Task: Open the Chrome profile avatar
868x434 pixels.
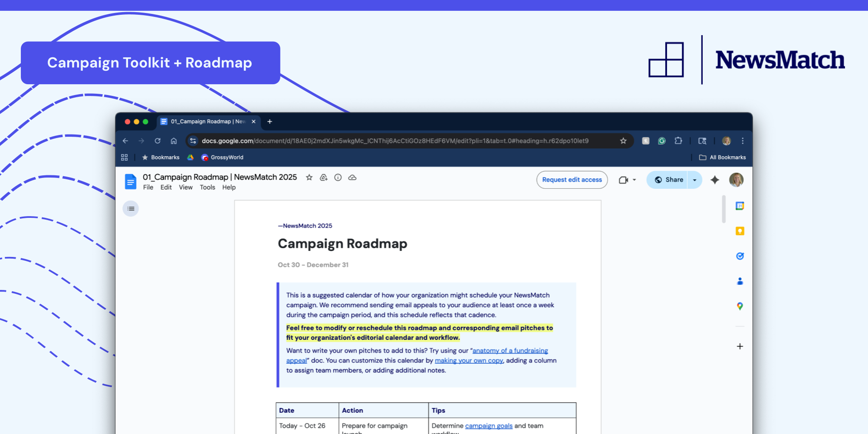Action: click(727, 141)
